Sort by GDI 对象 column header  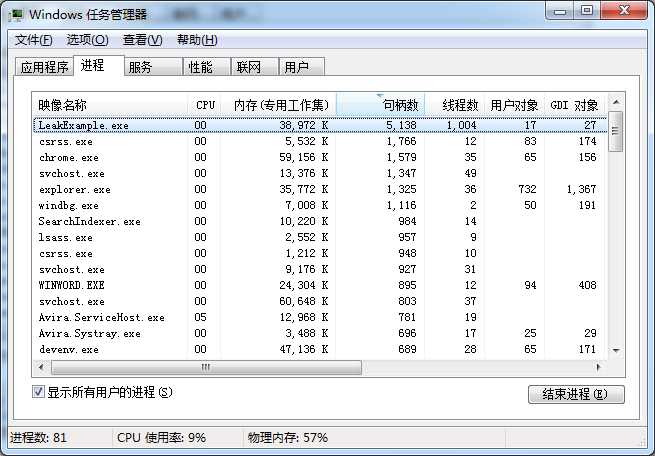point(574,105)
